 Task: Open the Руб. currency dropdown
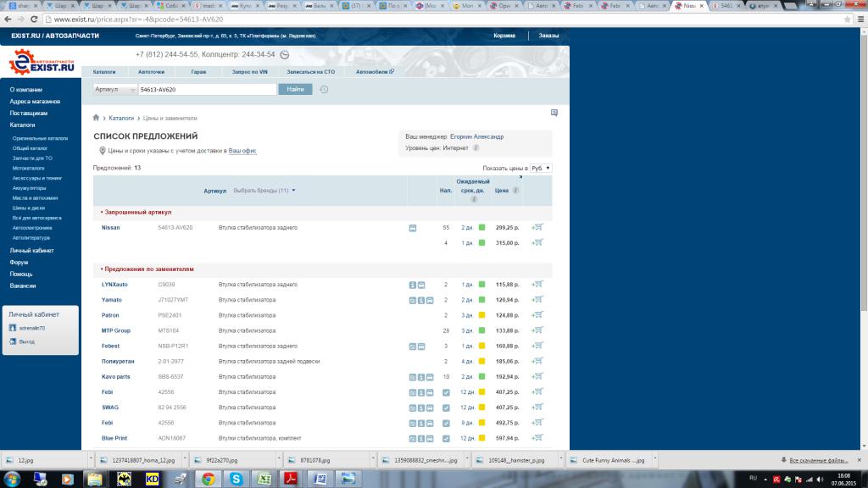tap(540, 169)
